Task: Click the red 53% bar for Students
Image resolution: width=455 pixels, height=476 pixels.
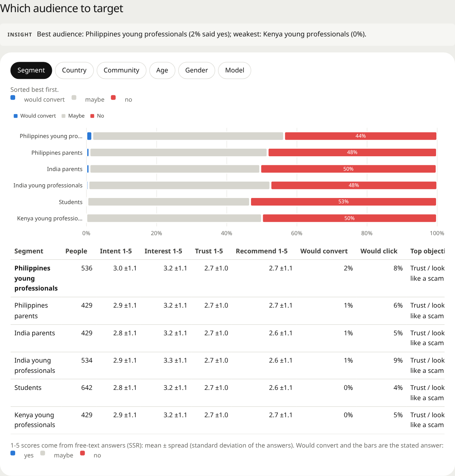Action: coord(344,202)
